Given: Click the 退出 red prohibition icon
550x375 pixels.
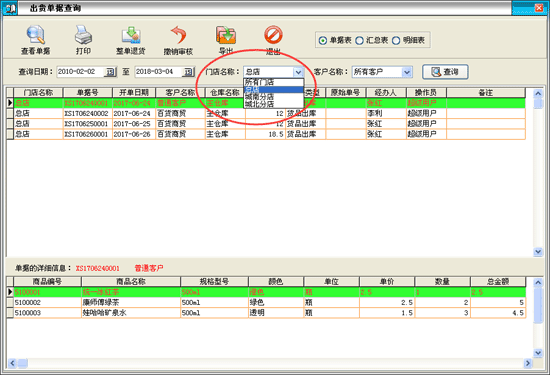Looking at the screenshot, I should (273, 35).
